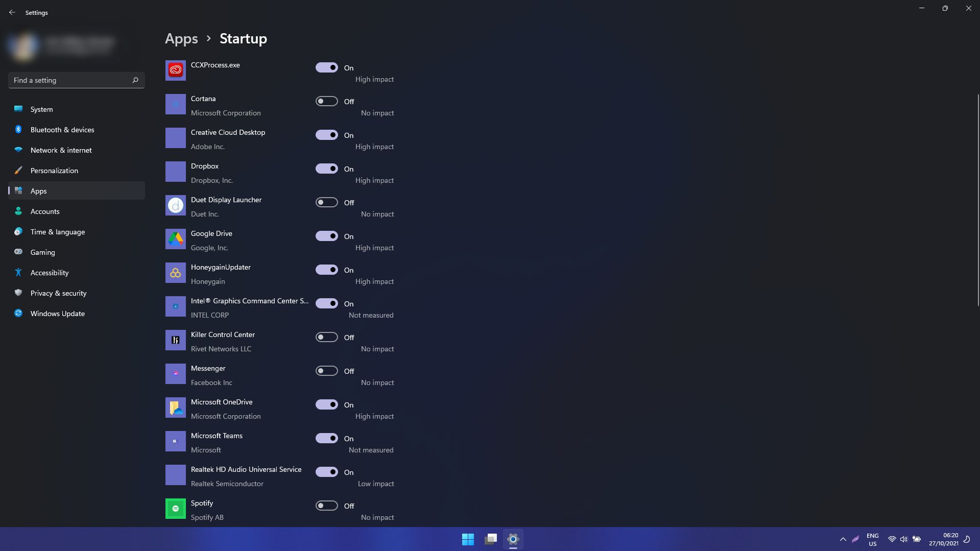
Task: Turn on Killer Control Center startup
Action: (x=327, y=337)
